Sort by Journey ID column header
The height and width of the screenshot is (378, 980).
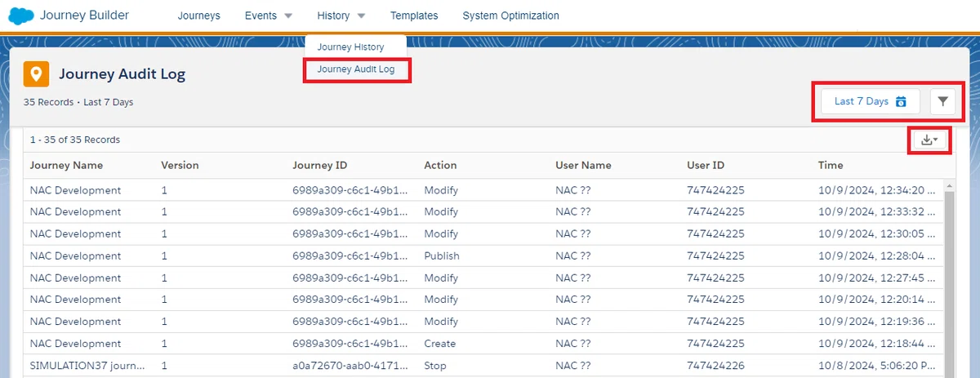[x=319, y=165]
